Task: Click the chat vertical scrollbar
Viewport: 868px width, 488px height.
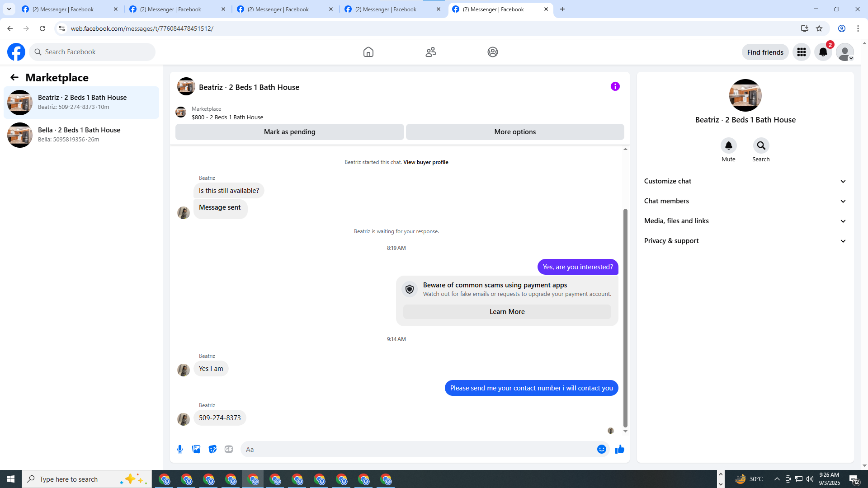Action: [625, 318]
